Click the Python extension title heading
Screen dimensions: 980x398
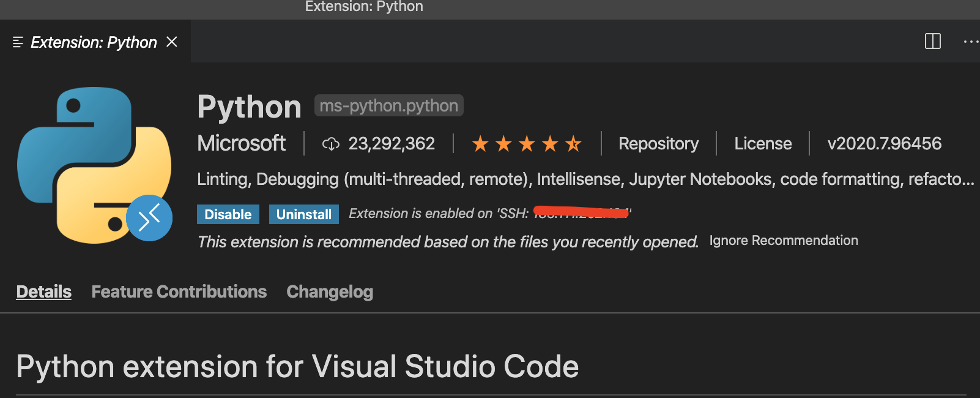tap(249, 107)
